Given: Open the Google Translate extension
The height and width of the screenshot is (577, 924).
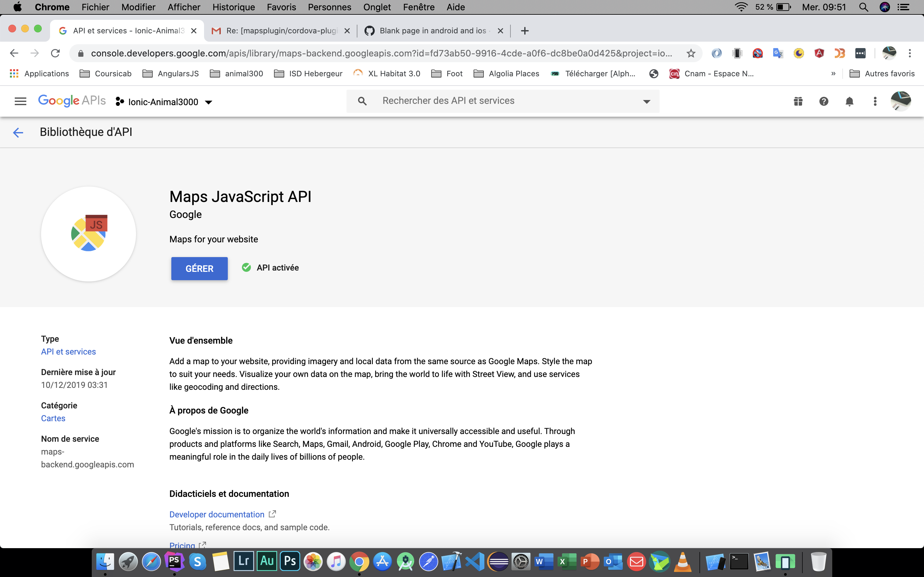Looking at the screenshot, I should click(778, 53).
